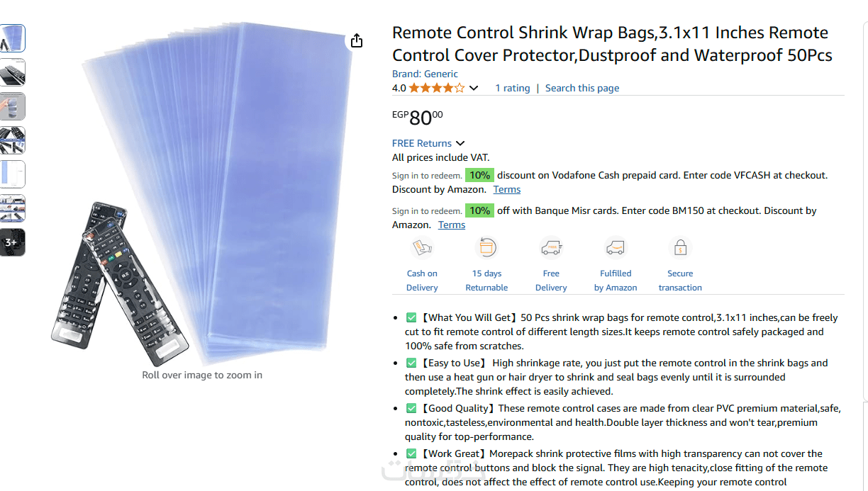The height and width of the screenshot is (491, 868).
Task: Click the Fulfilled by Amazon icon
Action: click(x=616, y=248)
